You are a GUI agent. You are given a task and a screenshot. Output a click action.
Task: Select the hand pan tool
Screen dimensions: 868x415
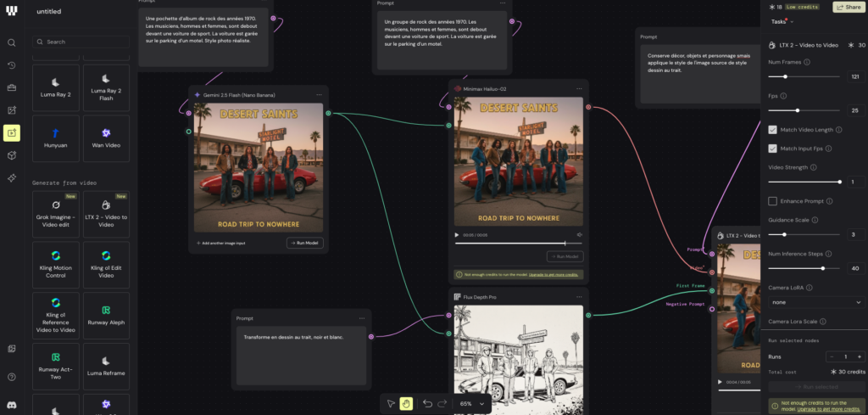click(x=406, y=403)
